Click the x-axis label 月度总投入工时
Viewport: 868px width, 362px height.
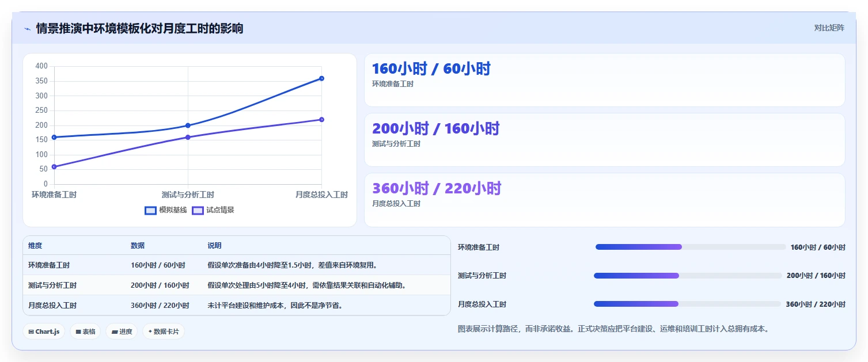click(x=321, y=195)
